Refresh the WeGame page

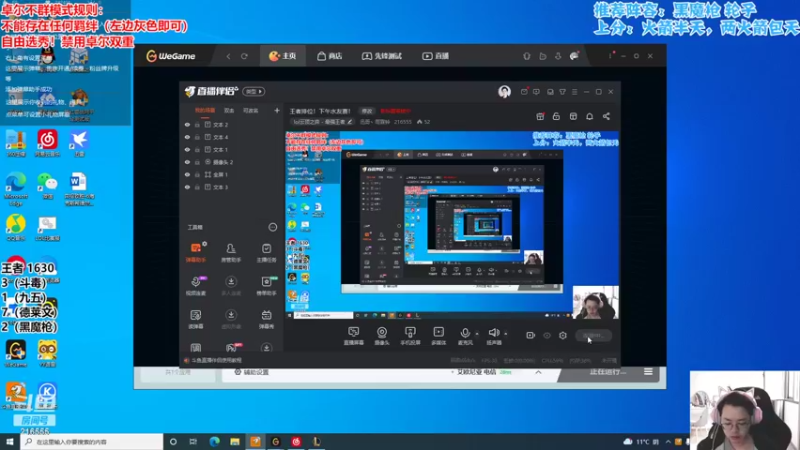pyautogui.click(x=244, y=56)
